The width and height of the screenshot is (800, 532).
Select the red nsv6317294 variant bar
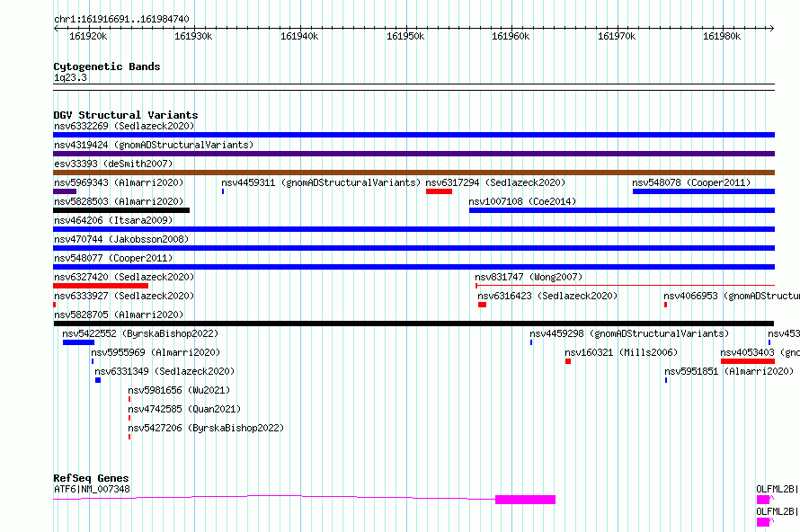click(x=439, y=191)
